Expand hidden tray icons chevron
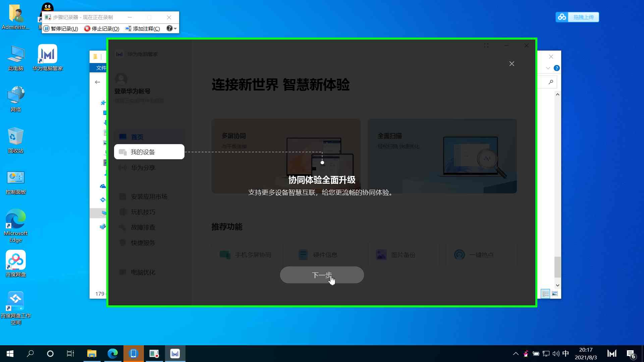Screen dimensions: 644x362 click(516, 353)
